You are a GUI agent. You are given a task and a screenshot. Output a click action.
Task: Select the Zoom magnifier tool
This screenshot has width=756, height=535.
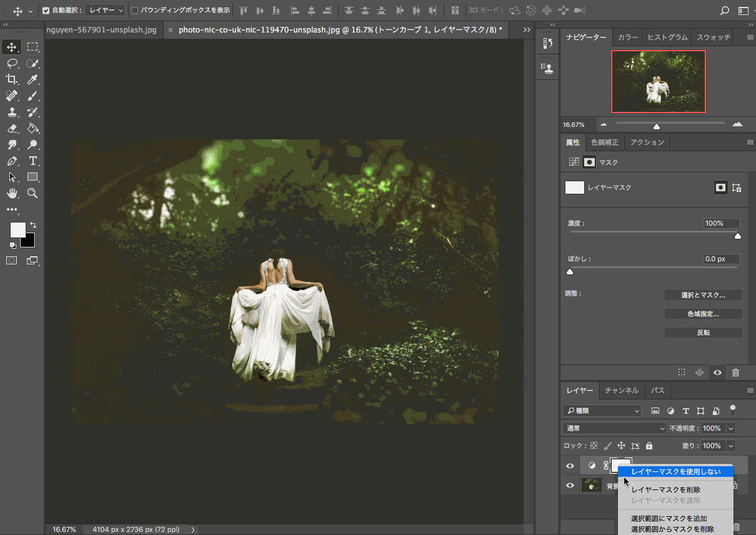(x=32, y=193)
